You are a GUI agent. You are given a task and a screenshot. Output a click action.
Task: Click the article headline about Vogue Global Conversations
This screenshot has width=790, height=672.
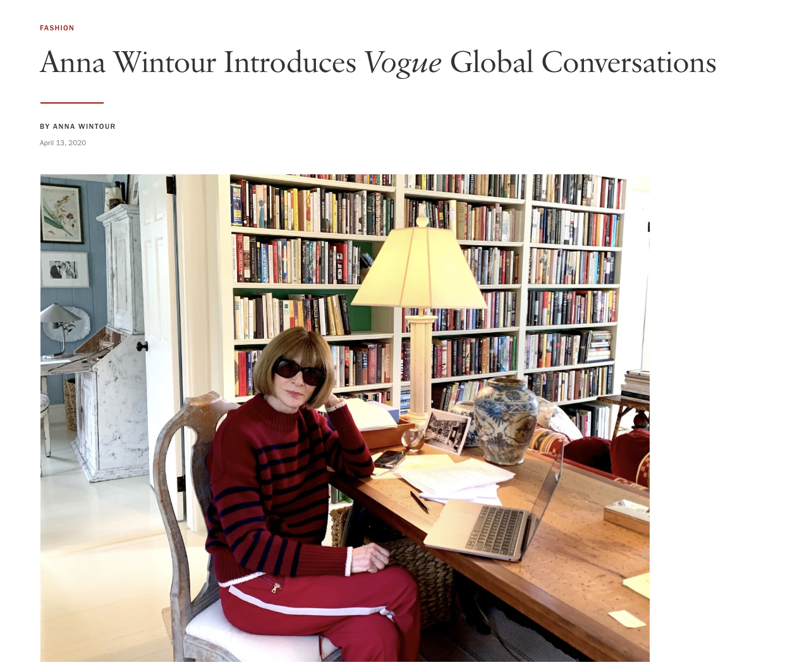point(378,63)
